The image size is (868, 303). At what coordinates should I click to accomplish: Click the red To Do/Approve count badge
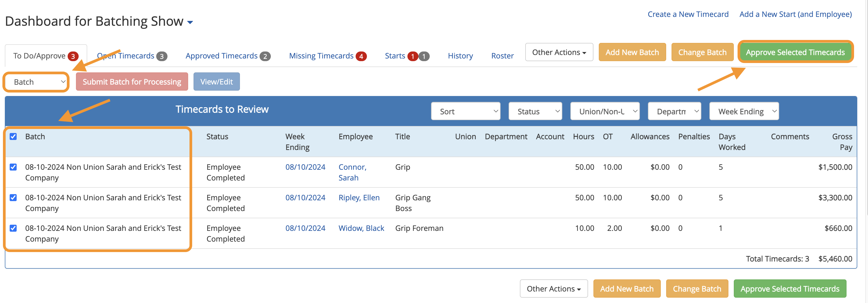(73, 56)
